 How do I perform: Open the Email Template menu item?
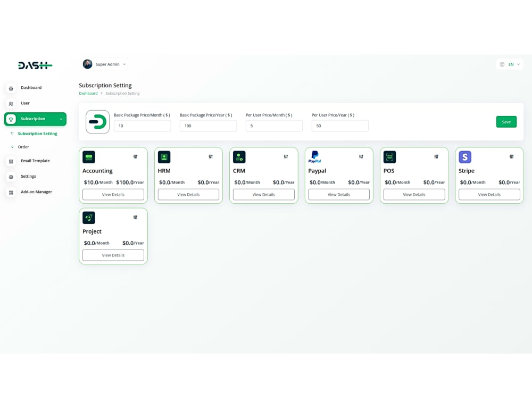coord(35,161)
